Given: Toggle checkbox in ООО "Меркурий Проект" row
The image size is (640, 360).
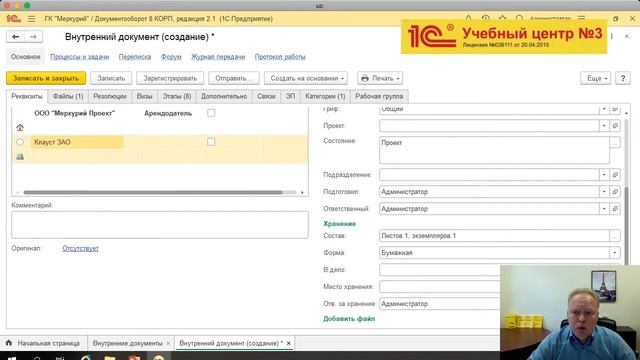Looking at the screenshot, I should coord(211,113).
